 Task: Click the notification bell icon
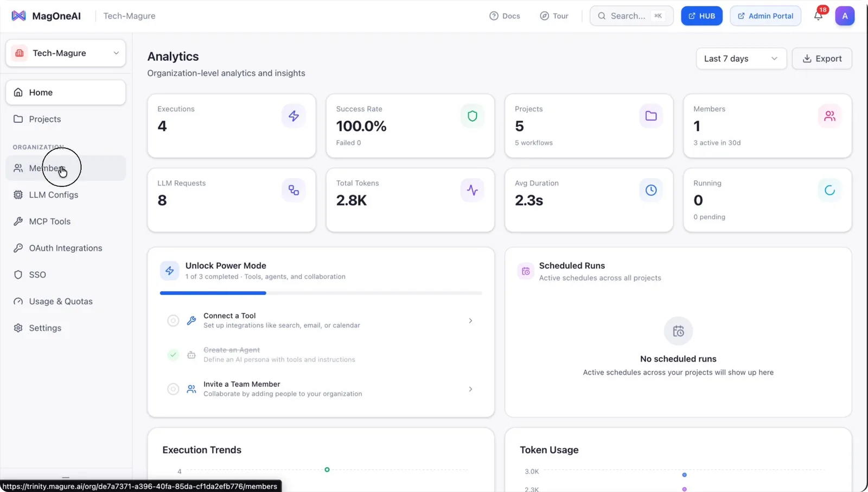point(818,16)
